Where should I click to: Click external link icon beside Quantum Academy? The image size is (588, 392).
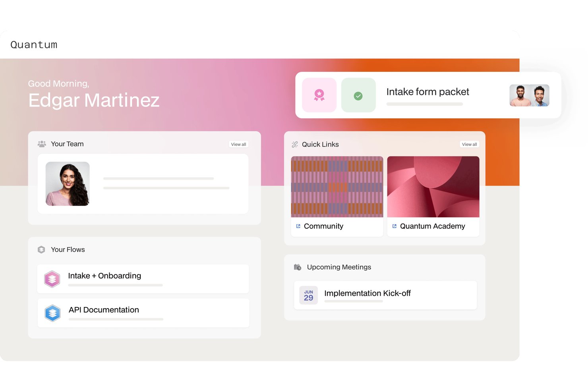(394, 226)
